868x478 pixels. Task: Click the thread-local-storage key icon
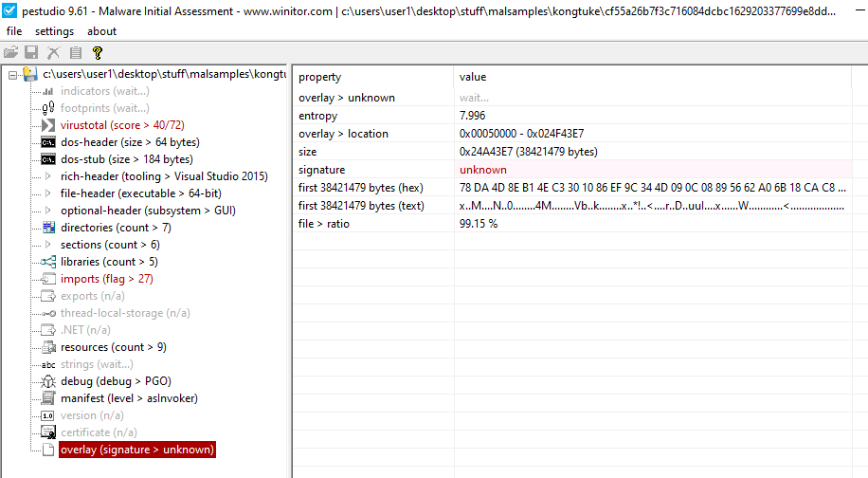(48, 313)
